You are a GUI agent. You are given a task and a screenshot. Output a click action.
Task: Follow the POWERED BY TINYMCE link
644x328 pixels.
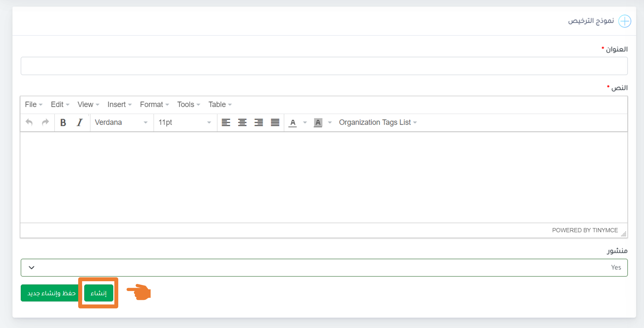(585, 230)
